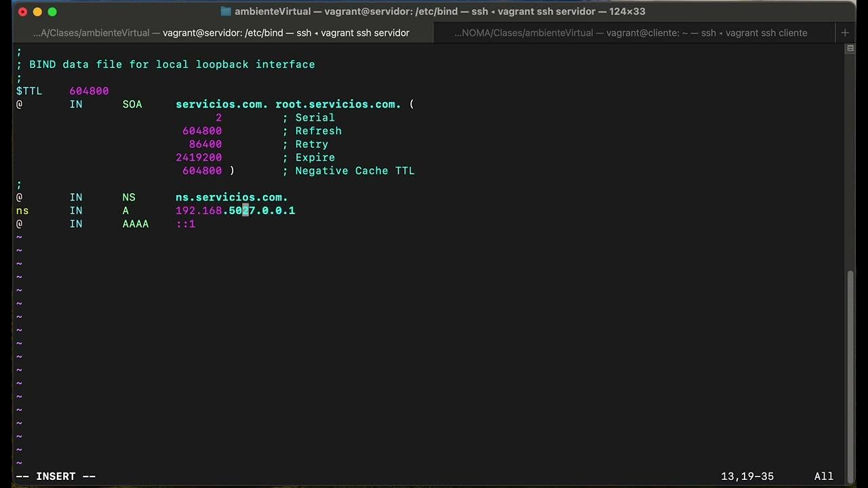Click the -- INSERT -- mode indicator
Screen dimensions: 868x488
56,476
